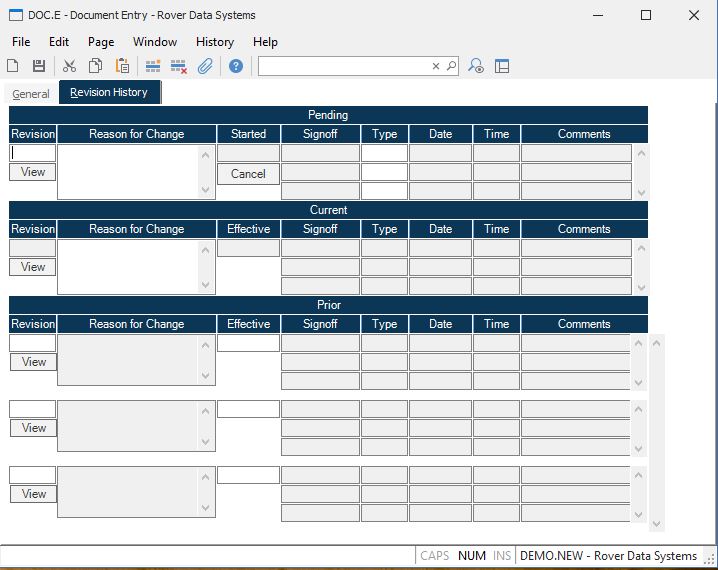Click the Insert row icon
This screenshot has height=570, width=718.
[153, 66]
